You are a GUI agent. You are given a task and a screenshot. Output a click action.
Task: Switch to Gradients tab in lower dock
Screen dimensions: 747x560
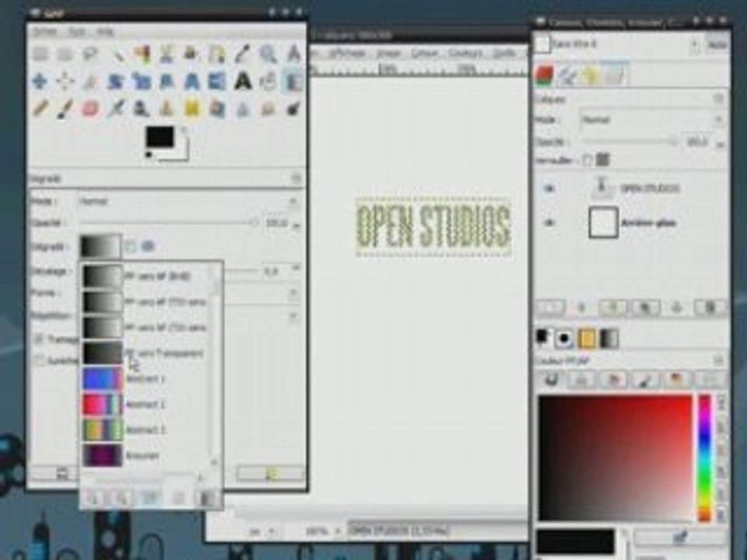click(609, 338)
